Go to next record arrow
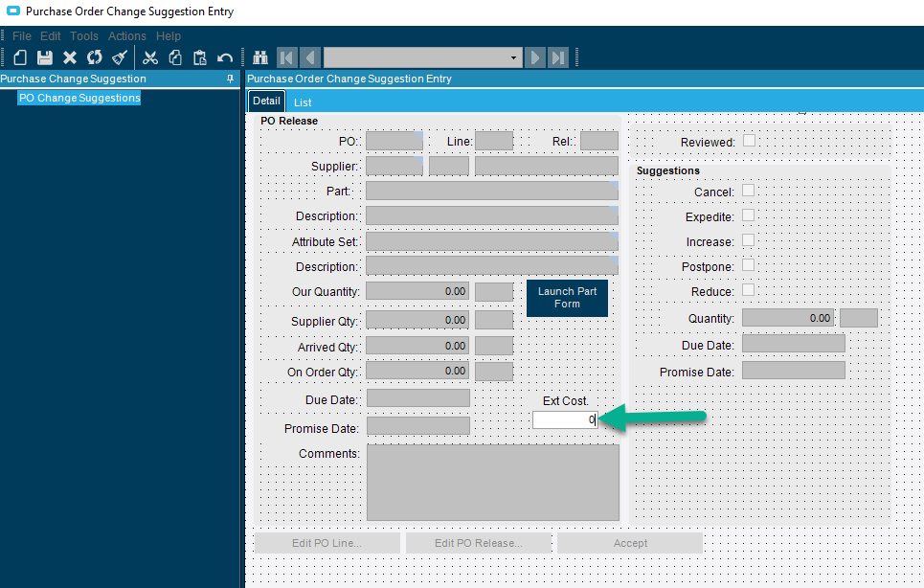Screen dimensions: 924x588 [x=534, y=57]
